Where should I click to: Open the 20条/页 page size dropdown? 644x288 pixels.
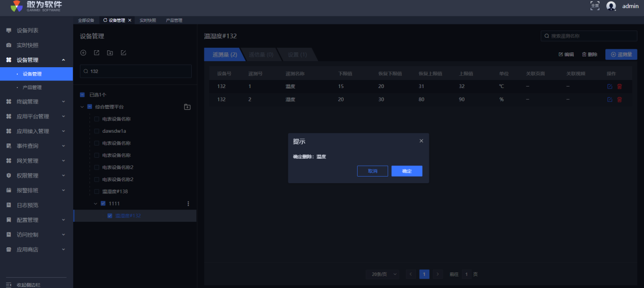point(383,274)
